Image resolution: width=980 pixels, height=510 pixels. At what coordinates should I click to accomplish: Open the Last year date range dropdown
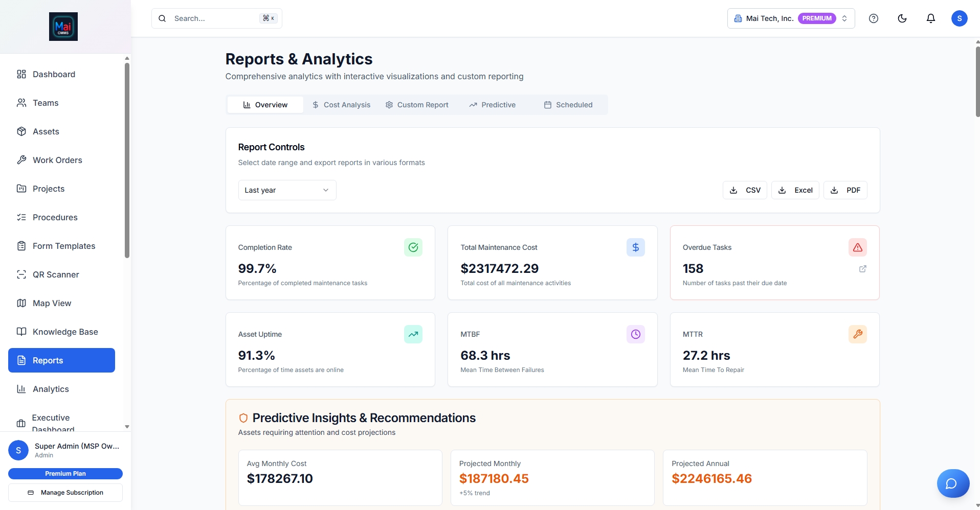click(x=286, y=190)
